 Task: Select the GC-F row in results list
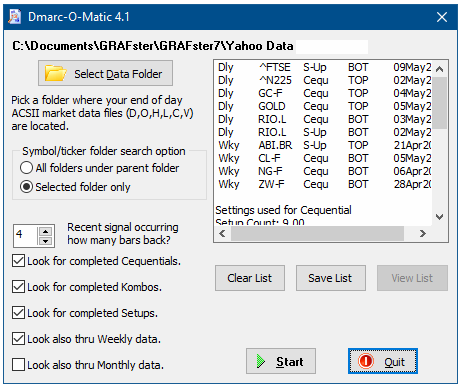click(324, 93)
